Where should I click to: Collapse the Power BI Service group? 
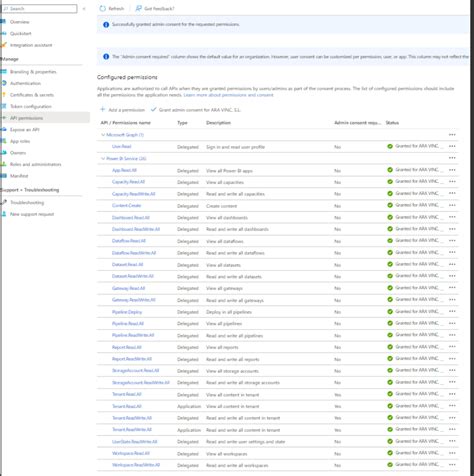point(103,158)
